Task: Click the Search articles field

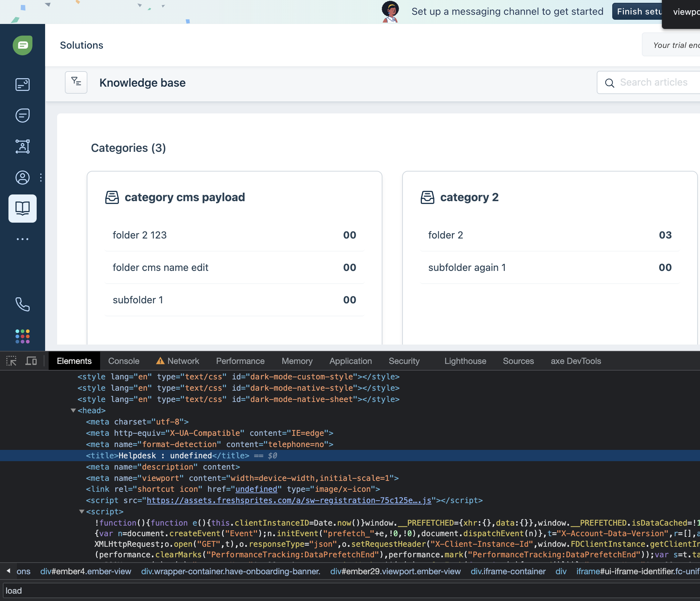Action: click(x=653, y=82)
